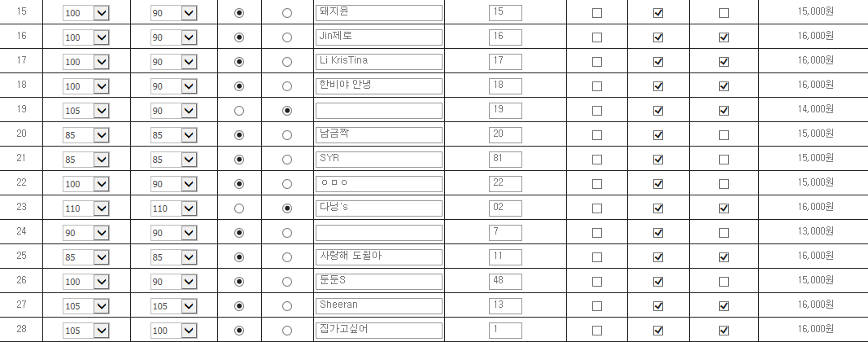The width and height of the screenshot is (868, 342).
Task: Uncheck the middle checkbox in row 20
Action: [658, 135]
